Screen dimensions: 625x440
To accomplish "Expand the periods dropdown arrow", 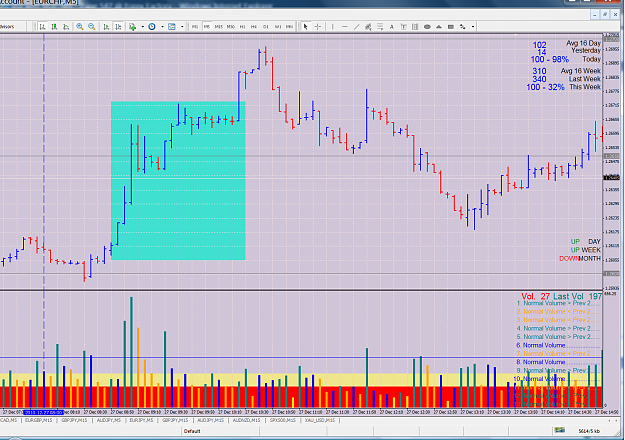I will [x=162, y=27].
